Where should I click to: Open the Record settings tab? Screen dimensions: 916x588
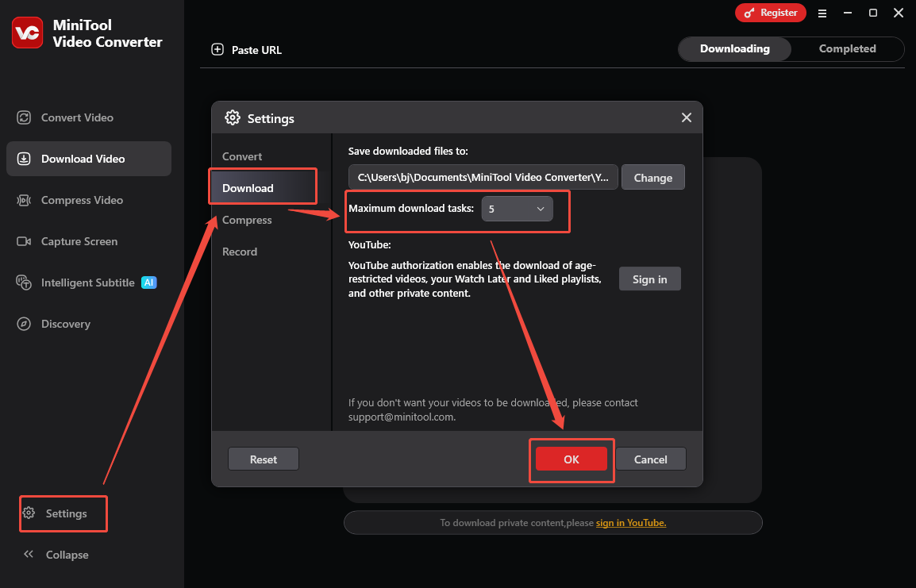pos(240,252)
